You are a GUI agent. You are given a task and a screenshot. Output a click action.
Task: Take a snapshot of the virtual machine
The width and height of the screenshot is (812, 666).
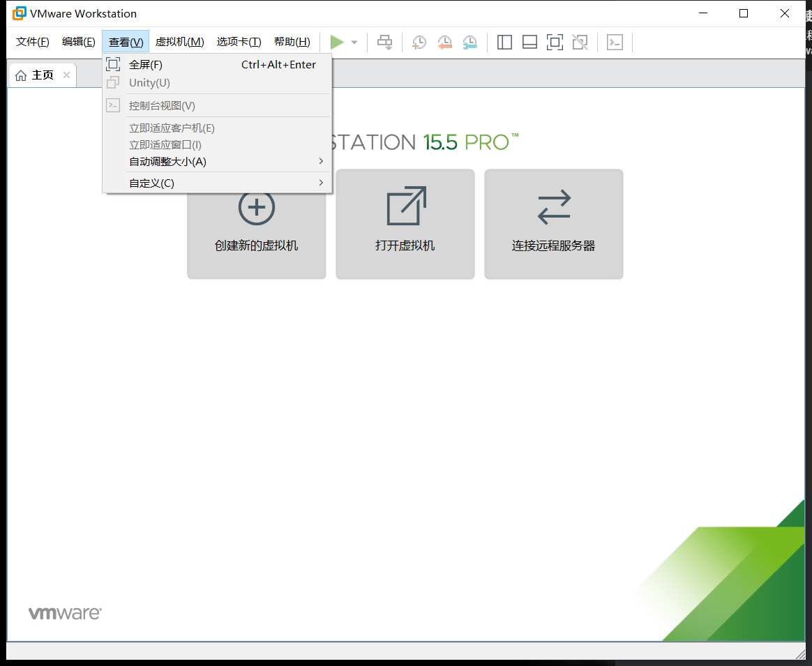pyautogui.click(x=419, y=42)
